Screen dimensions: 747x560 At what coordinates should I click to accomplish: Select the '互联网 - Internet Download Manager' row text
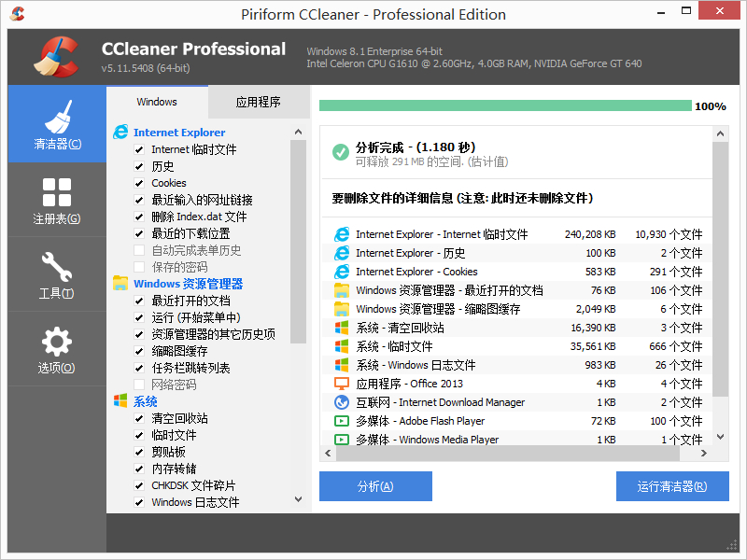pyautogui.click(x=440, y=402)
